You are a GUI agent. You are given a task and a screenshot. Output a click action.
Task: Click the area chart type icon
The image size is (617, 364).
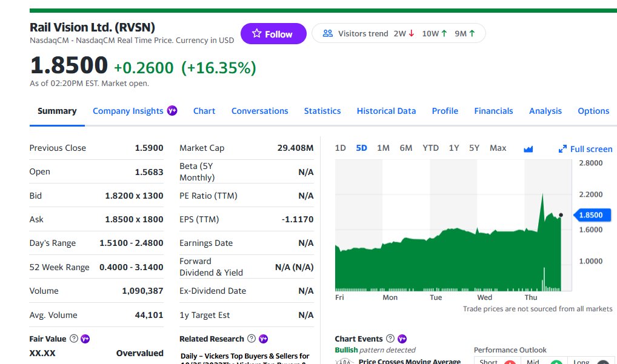coord(528,149)
